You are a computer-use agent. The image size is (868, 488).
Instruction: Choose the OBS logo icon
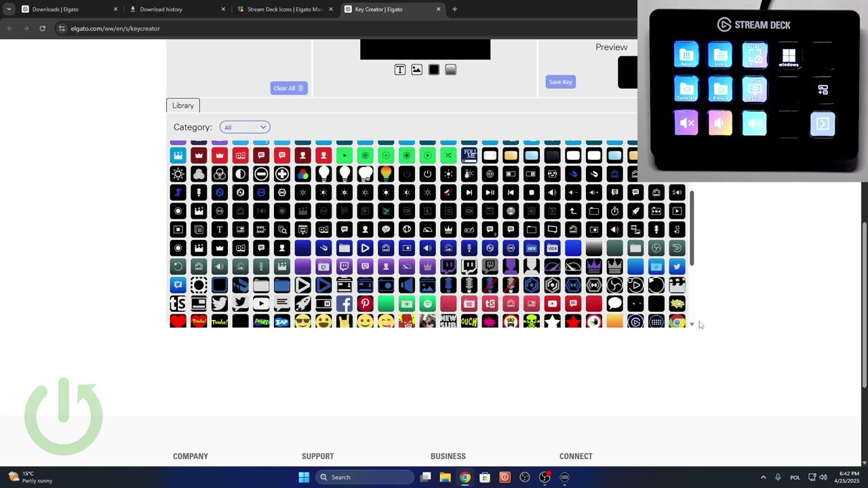(614, 285)
